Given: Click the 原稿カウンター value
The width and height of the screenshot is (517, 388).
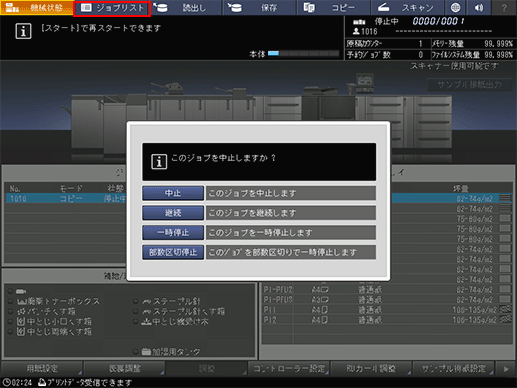Looking at the screenshot, I should pos(421,44).
